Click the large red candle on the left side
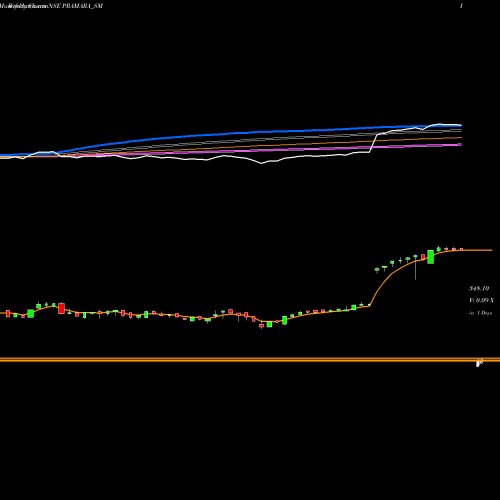The image size is (500, 500). click(61, 308)
